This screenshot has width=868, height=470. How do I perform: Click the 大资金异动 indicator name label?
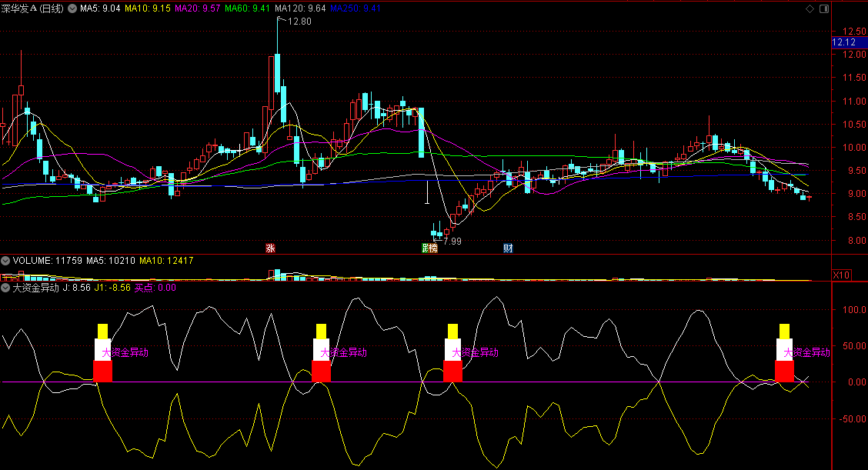[36, 288]
